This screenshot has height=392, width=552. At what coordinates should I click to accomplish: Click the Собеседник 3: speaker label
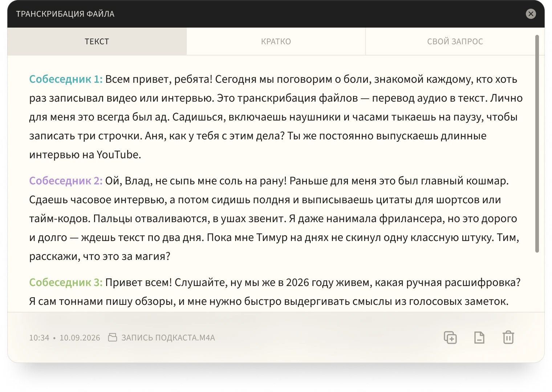66,282
